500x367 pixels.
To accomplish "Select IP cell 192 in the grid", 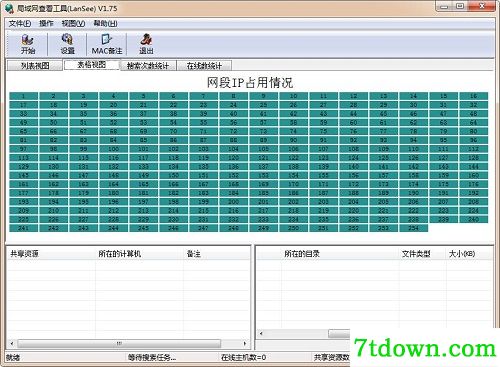I will click(473, 193).
